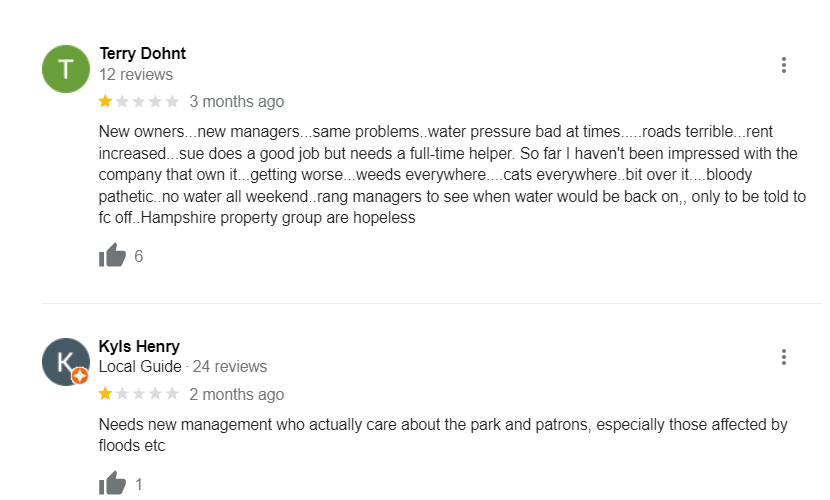Click "Local Guide · 24 reviews" label
The width and height of the screenshot is (830, 500).
coord(182,367)
